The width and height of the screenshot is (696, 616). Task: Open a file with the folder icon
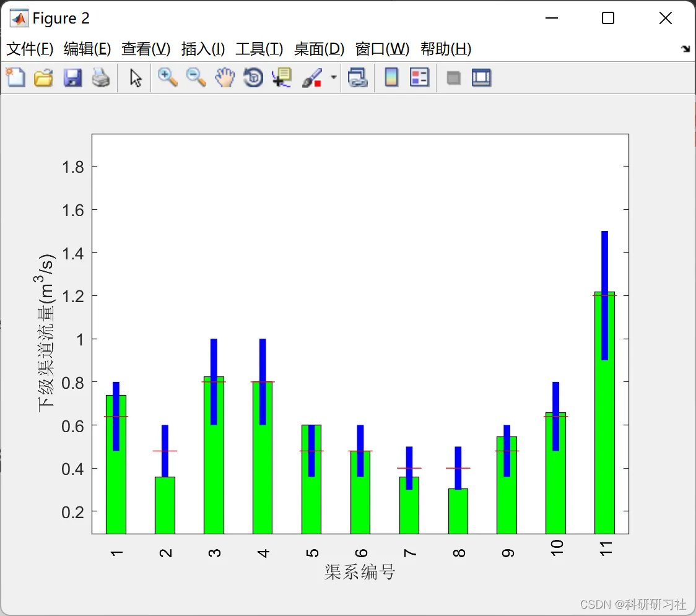[43, 77]
